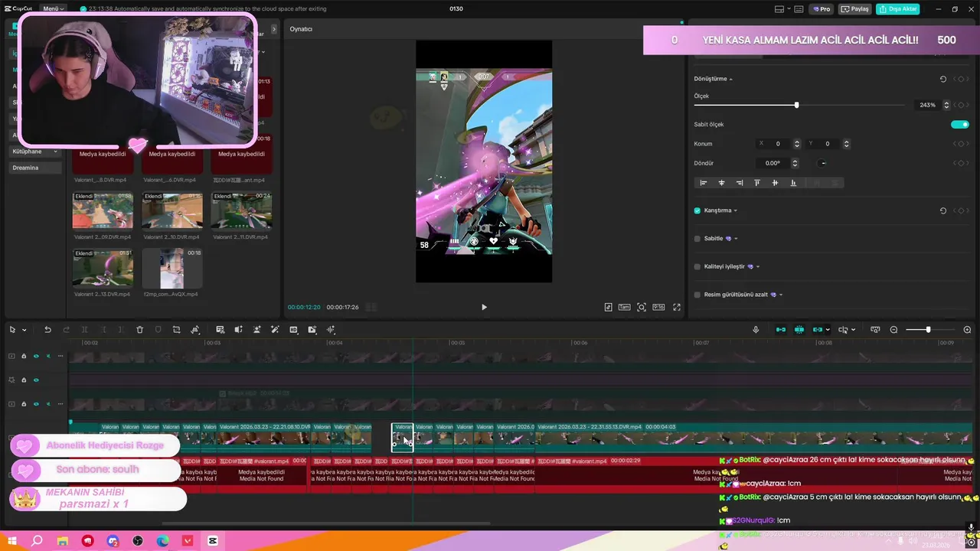The width and height of the screenshot is (980, 551).
Task: Open Windows search in taskbar
Action: coord(37,541)
